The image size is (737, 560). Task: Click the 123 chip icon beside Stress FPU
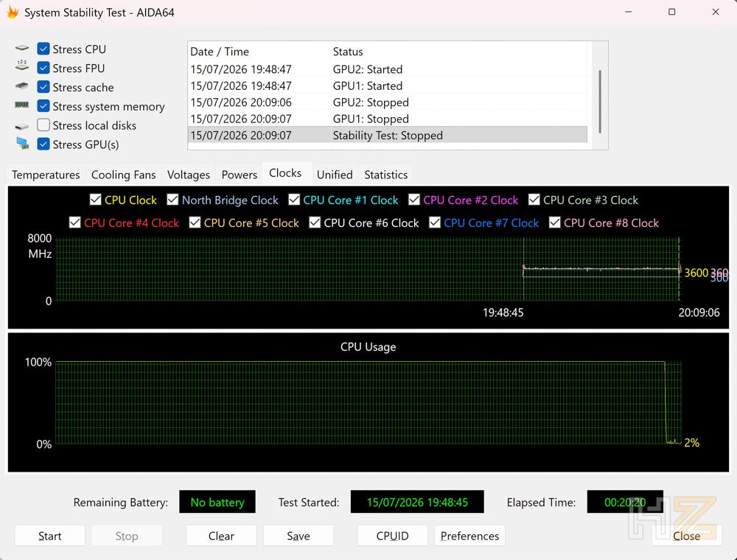coord(21,66)
